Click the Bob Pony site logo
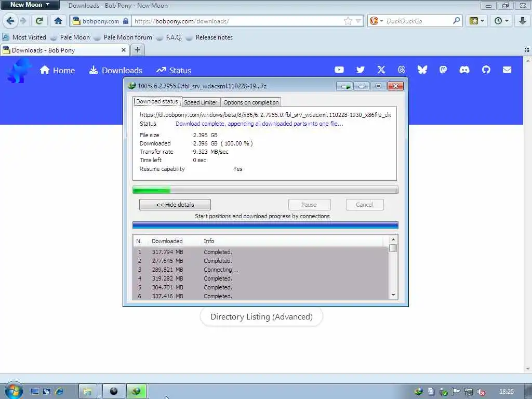The height and width of the screenshot is (399, 532). (x=19, y=70)
